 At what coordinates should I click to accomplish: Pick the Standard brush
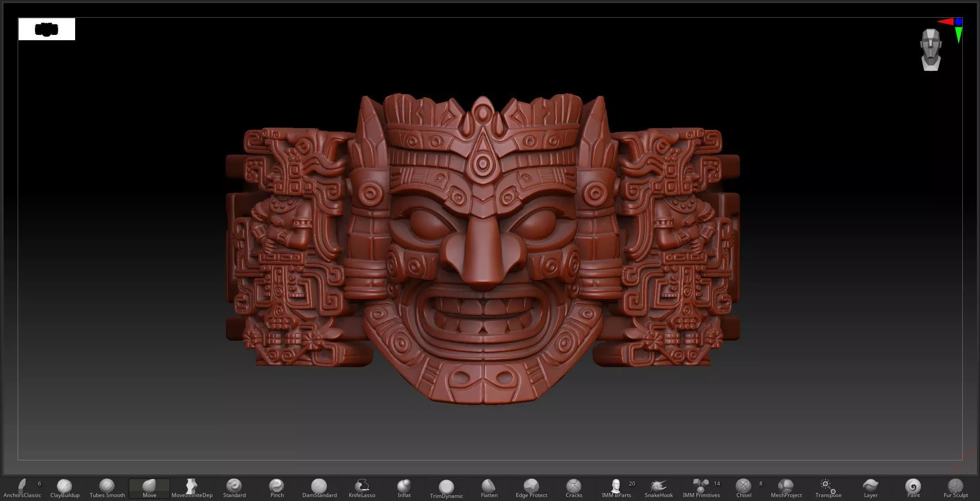coord(234,488)
